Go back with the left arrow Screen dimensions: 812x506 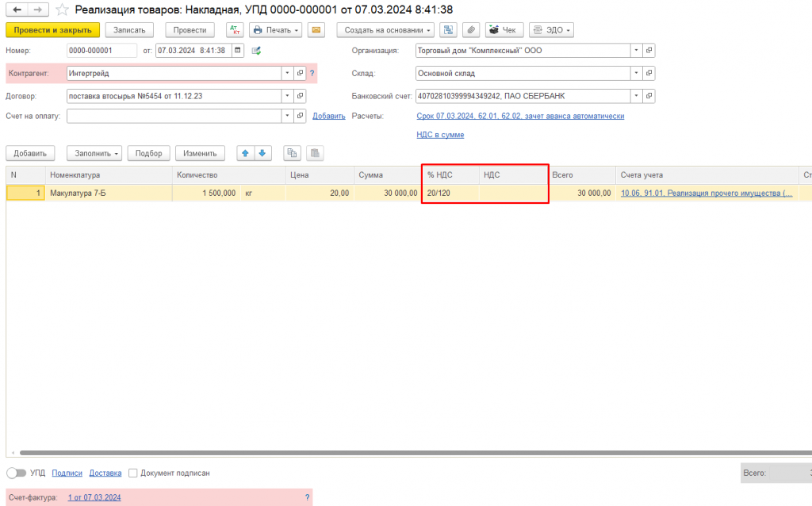[17, 10]
